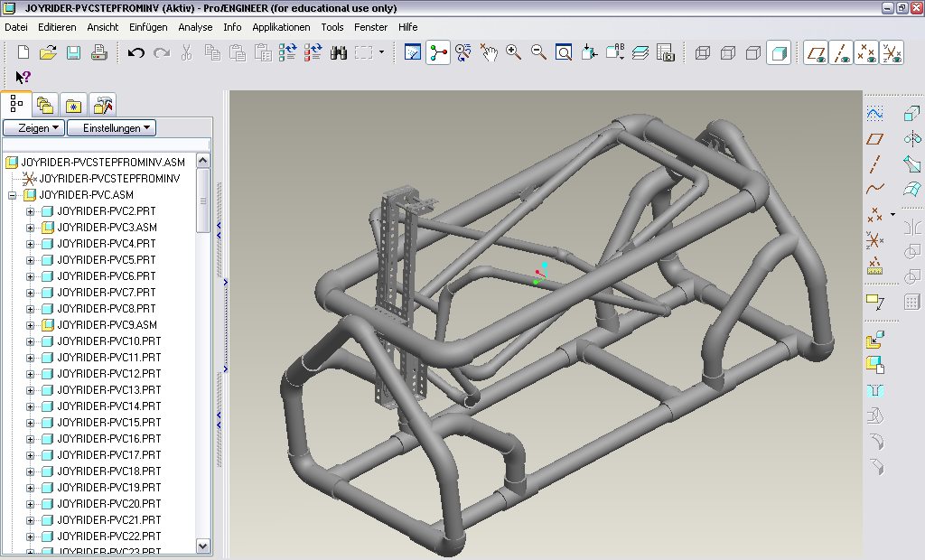Toggle datum axes display
925x560 pixels.
pos(842,52)
